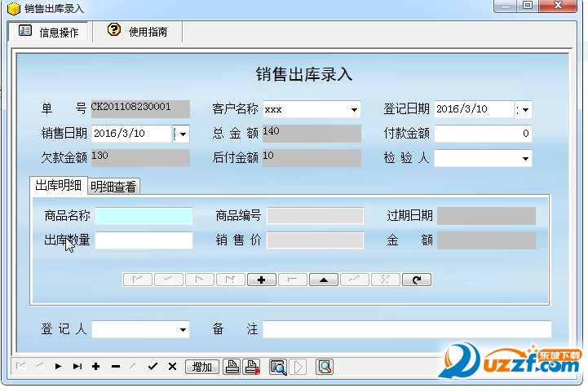Delete record with bottom navigator minus icon
This screenshot has height=392, width=588.
116,366
